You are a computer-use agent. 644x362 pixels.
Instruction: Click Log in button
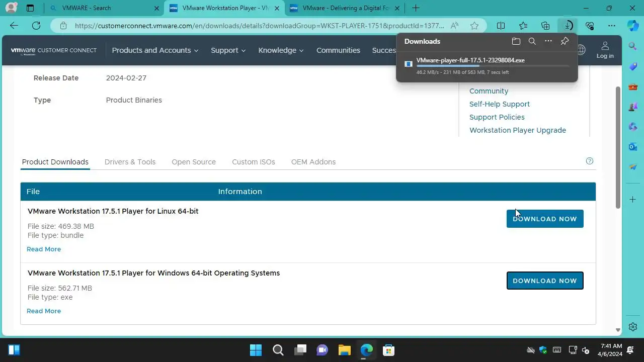(605, 50)
